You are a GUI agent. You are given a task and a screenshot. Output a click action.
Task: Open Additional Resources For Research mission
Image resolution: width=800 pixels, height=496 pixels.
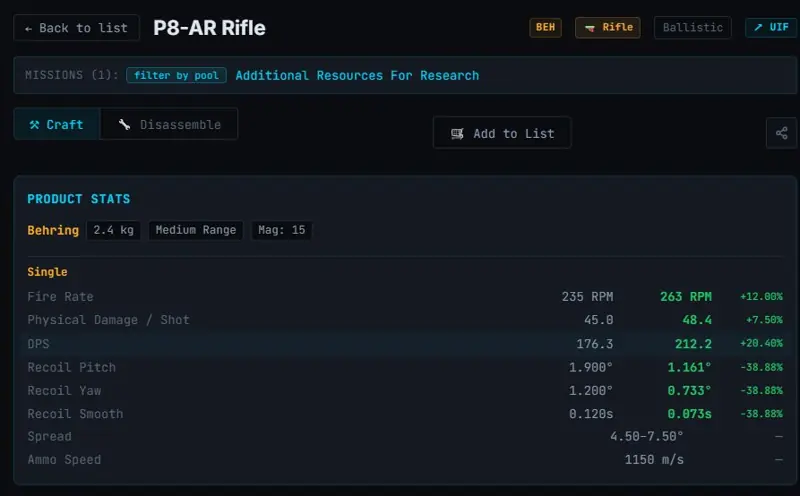(357, 76)
